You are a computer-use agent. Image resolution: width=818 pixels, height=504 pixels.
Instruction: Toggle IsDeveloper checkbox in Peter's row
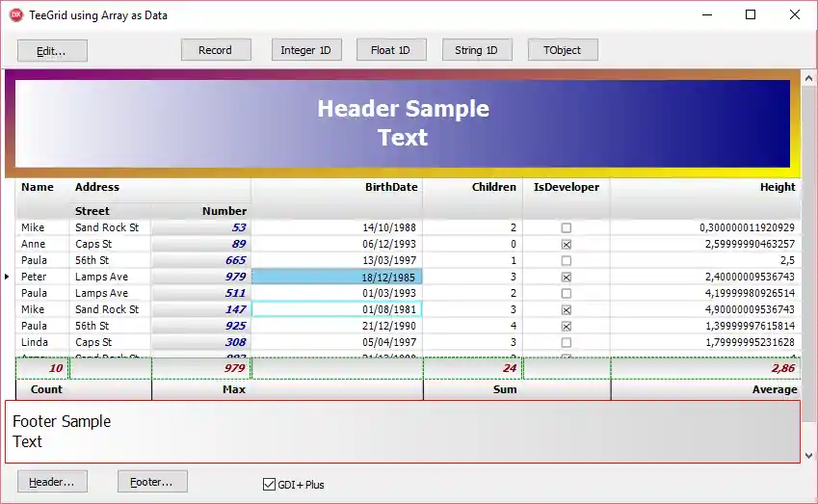[x=567, y=278]
